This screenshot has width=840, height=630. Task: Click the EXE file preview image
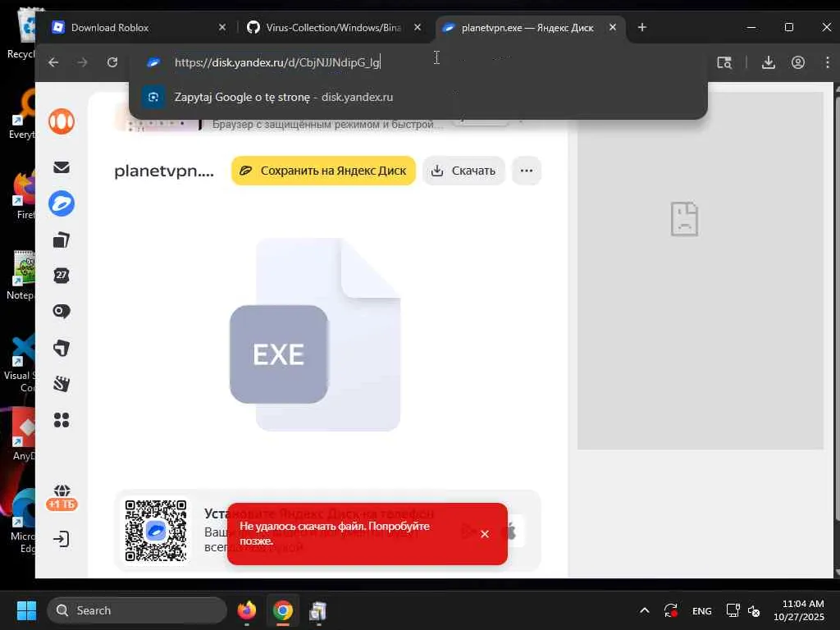point(315,335)
